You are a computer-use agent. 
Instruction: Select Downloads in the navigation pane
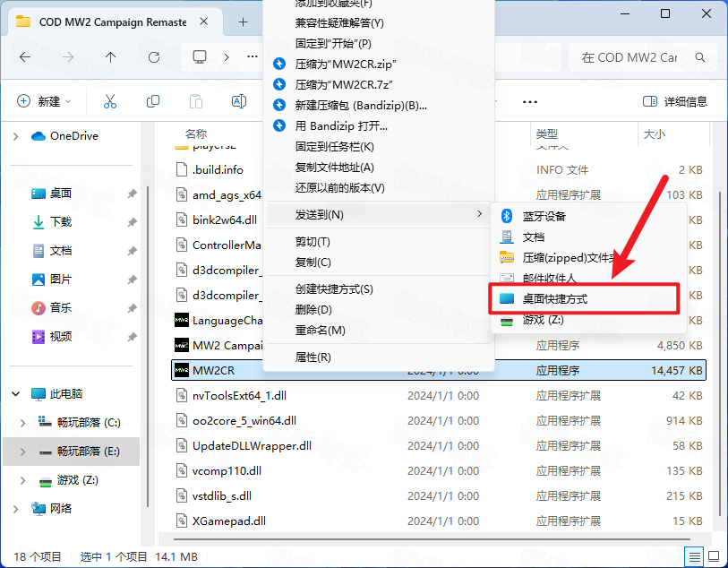[60, 222]
